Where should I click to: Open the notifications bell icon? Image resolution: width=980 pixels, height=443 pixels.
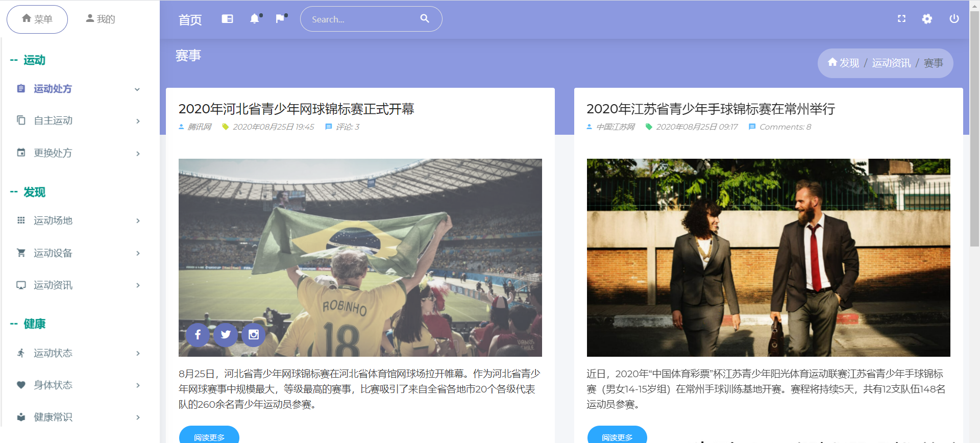(255, 19)
